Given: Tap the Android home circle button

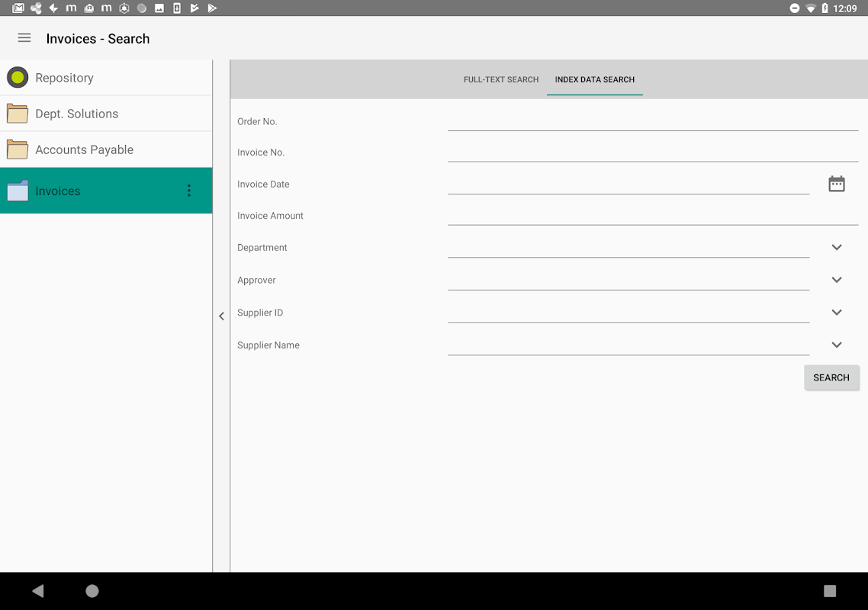Looking at the screenshot, I should pos(92,591).
